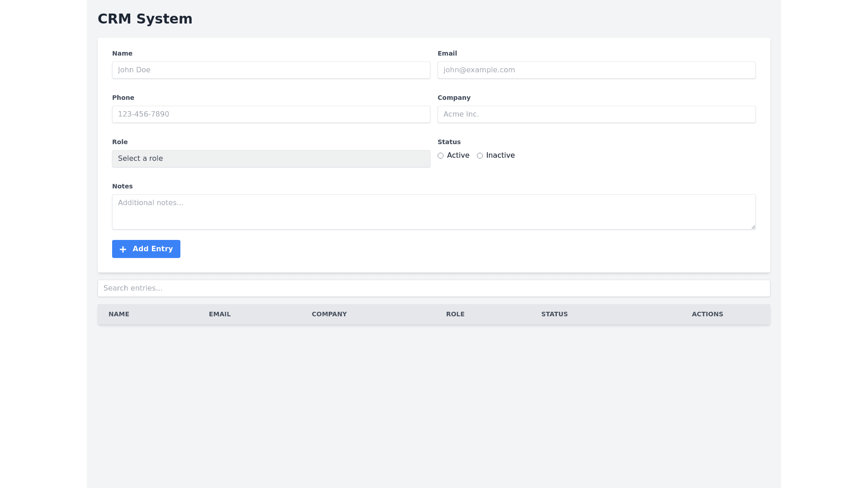Click the ROLE column header

point(455,314)
